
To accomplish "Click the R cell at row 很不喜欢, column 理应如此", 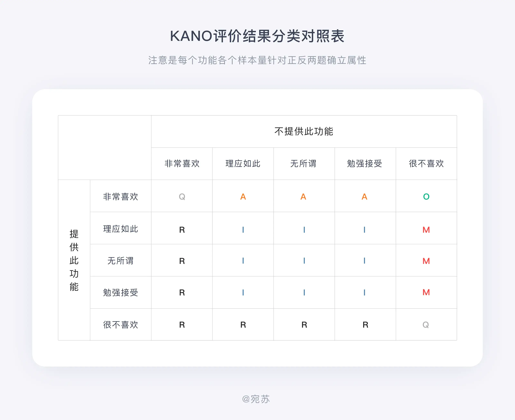I will (243, 325).
